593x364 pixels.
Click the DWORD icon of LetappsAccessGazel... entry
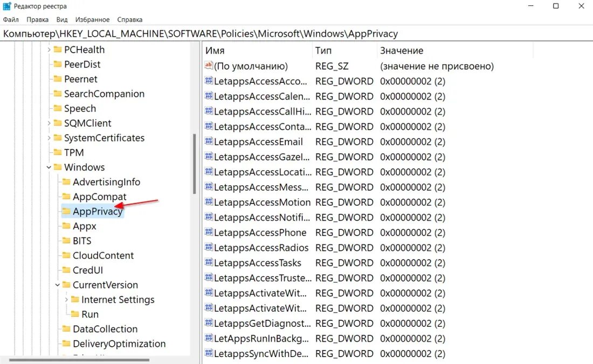pyautogui.click(x=209, y=156)
